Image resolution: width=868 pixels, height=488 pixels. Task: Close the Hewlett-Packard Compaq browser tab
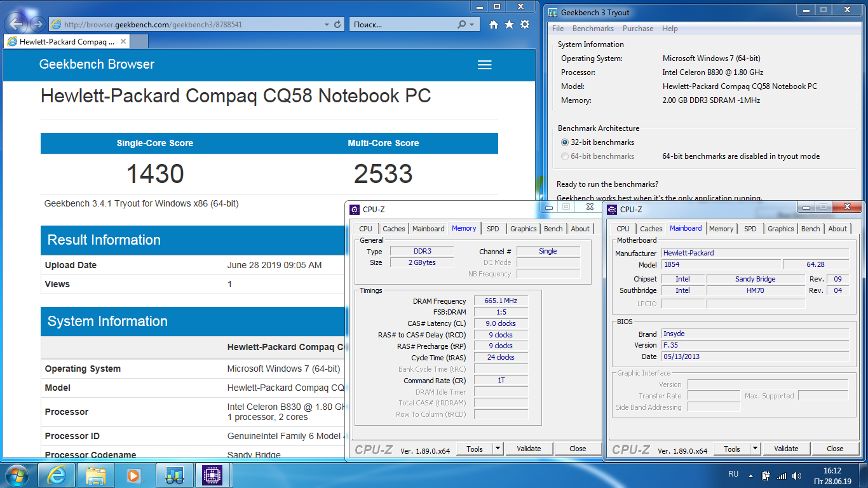(123, 41)
